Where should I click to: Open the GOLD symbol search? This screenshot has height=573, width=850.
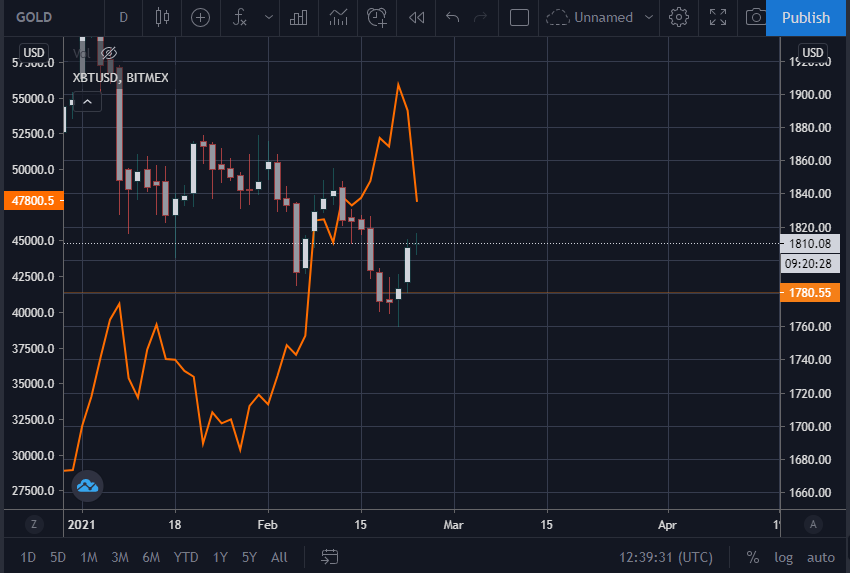[34, 17]
